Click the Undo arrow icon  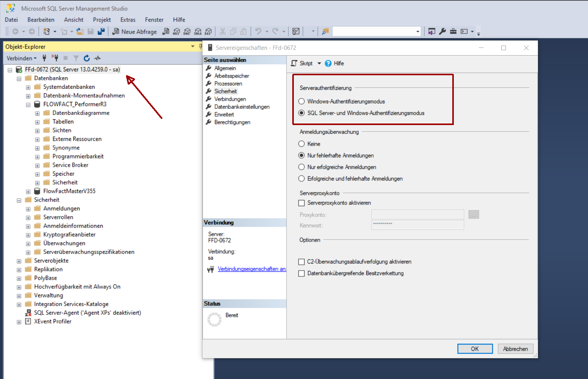point(258,32)
